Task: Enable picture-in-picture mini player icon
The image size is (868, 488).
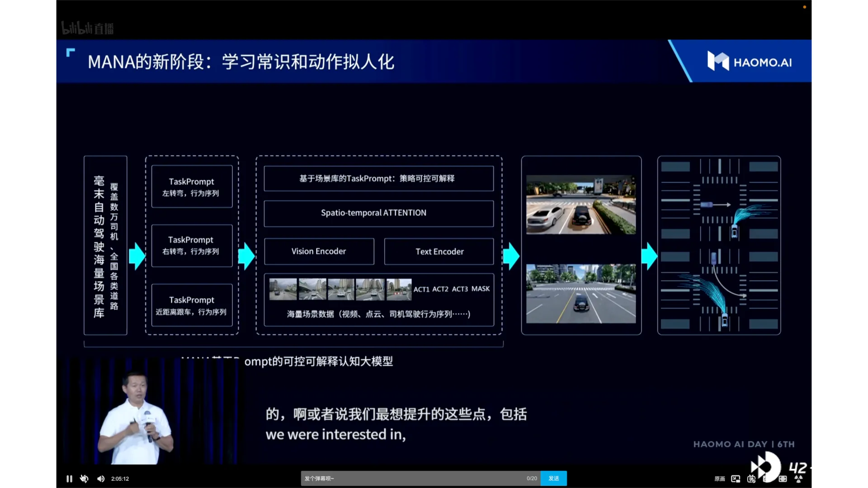Action: (736, 479)
